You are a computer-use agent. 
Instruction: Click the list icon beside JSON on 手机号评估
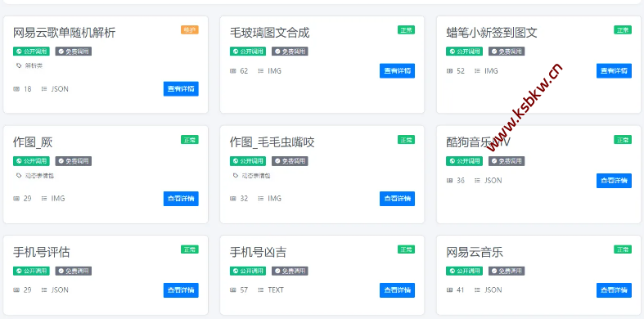pos(44,290)
